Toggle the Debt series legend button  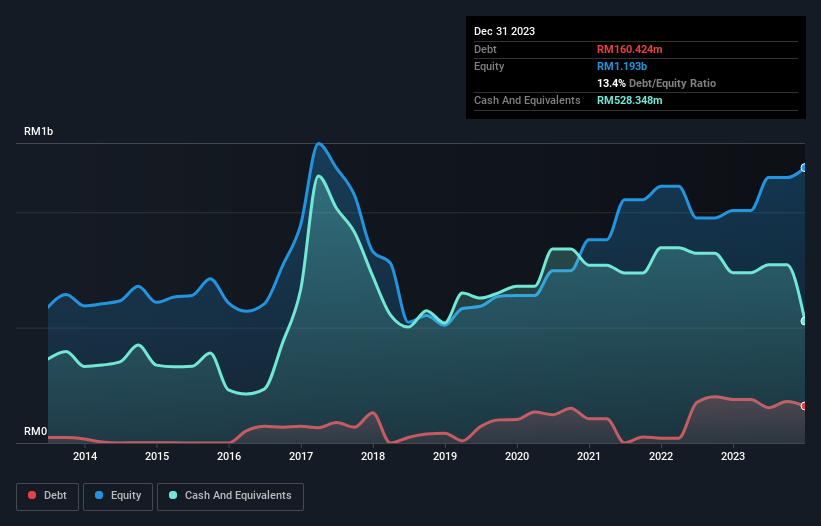coord(47,496)
